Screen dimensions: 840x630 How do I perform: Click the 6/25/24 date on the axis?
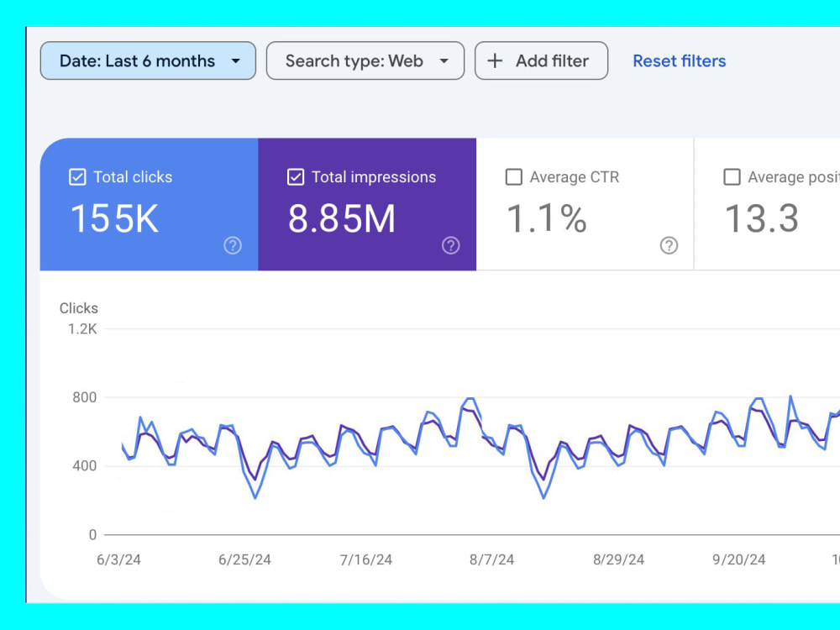[x=244, y=559]
